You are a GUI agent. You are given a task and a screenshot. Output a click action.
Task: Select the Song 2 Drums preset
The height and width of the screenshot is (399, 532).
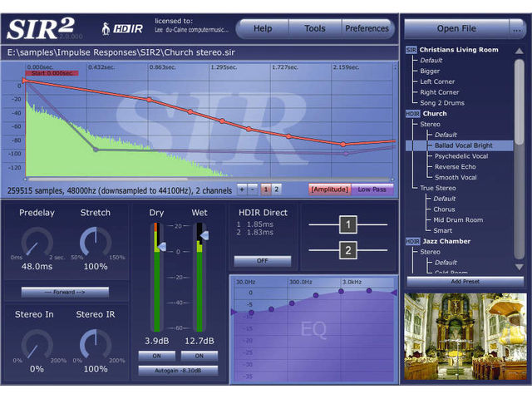click(442, 103)
